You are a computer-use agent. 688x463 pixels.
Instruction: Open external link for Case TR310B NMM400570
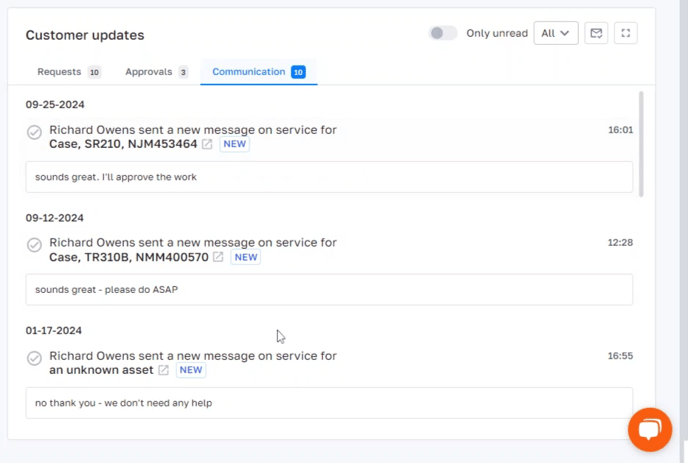[x=218, y=258]
